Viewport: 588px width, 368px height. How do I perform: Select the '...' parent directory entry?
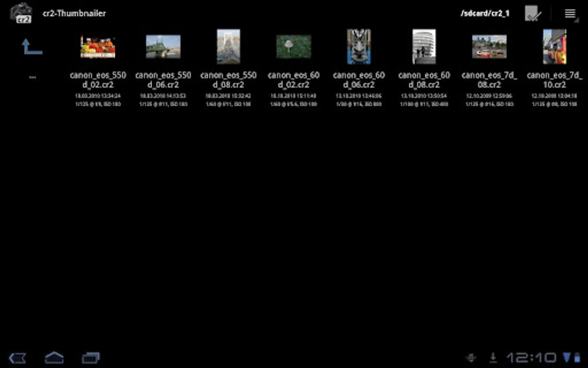[32, 77]
